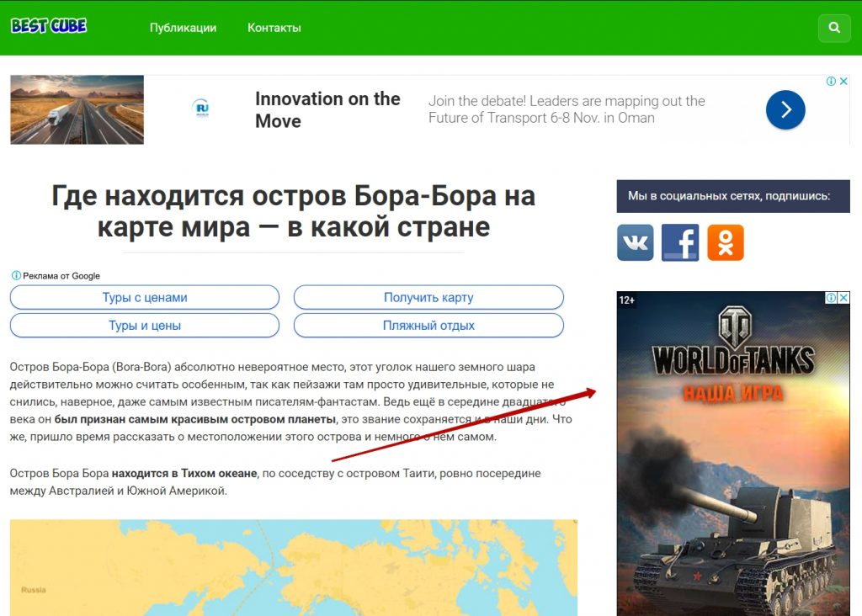Image resolution: width=862 pixels, height=616 pixels.
Task: Click the info icon on top banner ad
Action: point(832,82)
